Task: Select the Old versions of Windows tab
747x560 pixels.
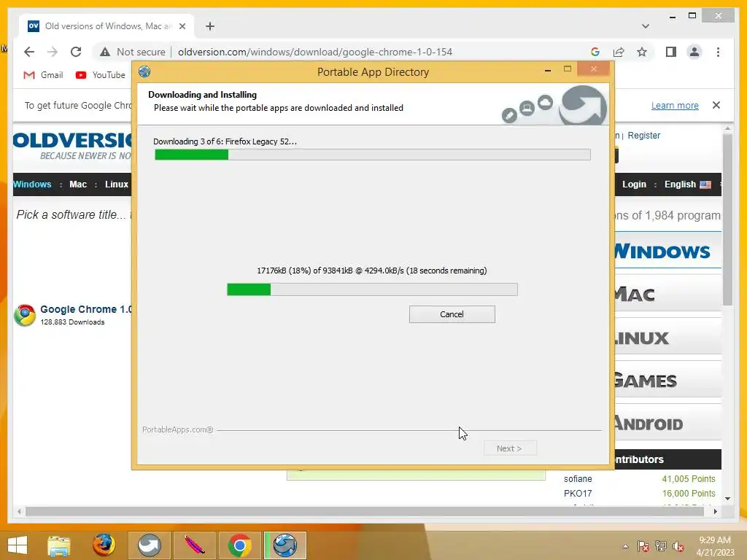Action: tap(107, 26)
